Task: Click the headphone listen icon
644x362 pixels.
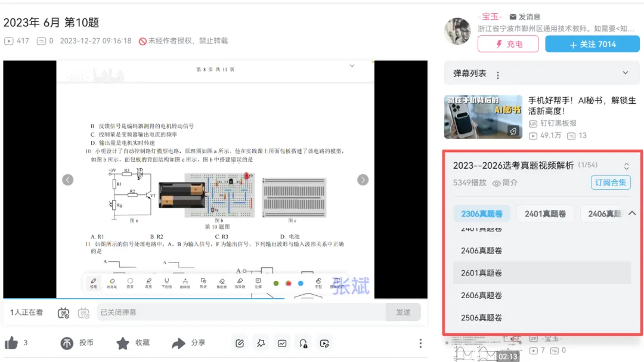Action: pyautogui.click(x=303, y=344)
